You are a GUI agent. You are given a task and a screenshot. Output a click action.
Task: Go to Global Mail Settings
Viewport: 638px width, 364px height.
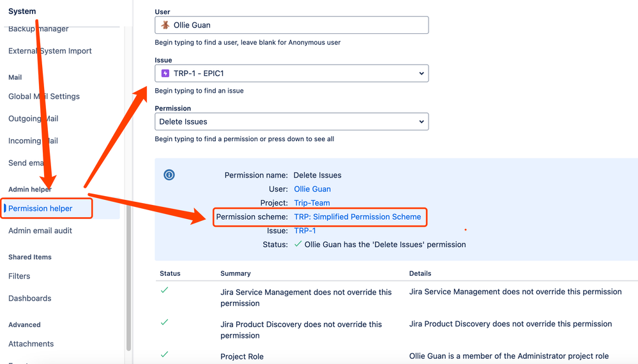[x=44, y=96]
